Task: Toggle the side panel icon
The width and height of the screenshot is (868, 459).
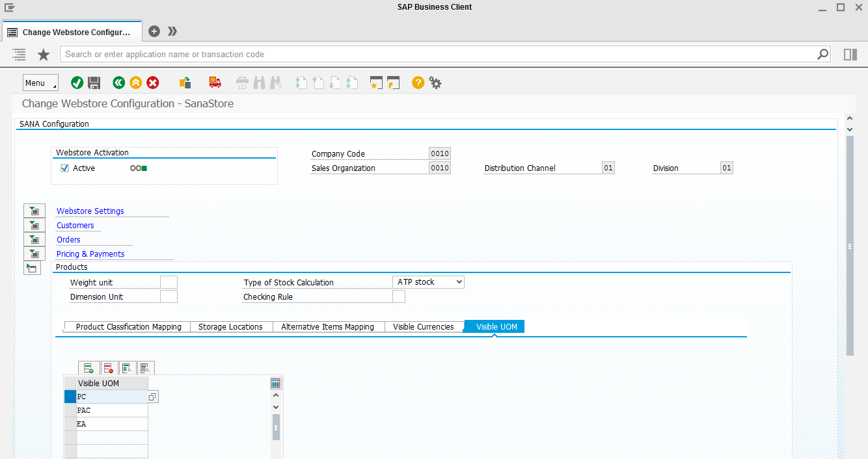Action: [850, 55]
